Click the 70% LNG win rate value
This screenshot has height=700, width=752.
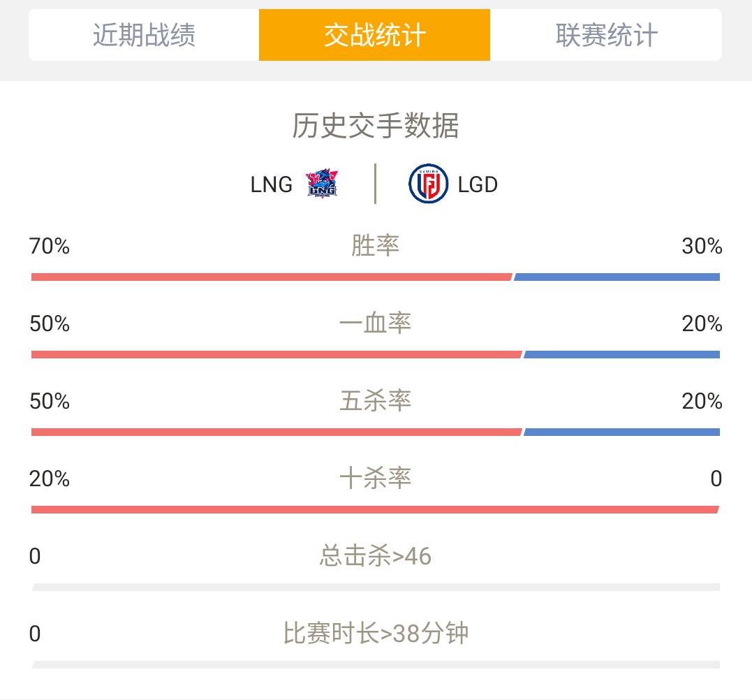[x=50, y=246]
